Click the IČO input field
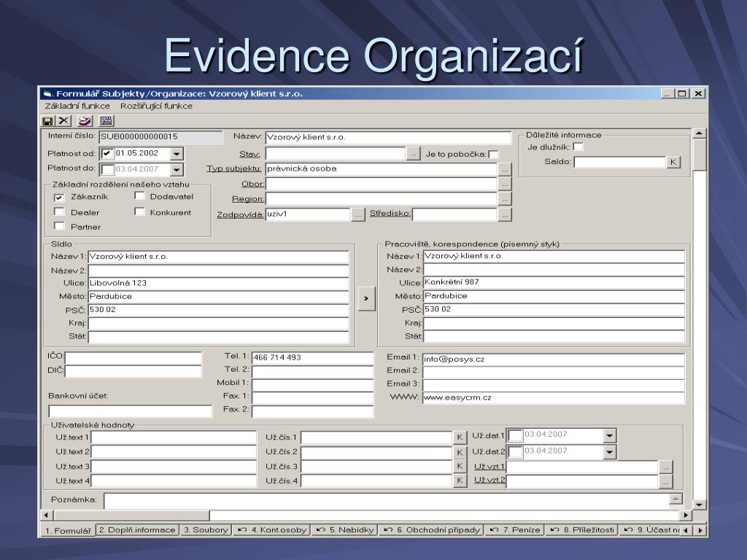The image size is (747, 560). tap(133, 357)
